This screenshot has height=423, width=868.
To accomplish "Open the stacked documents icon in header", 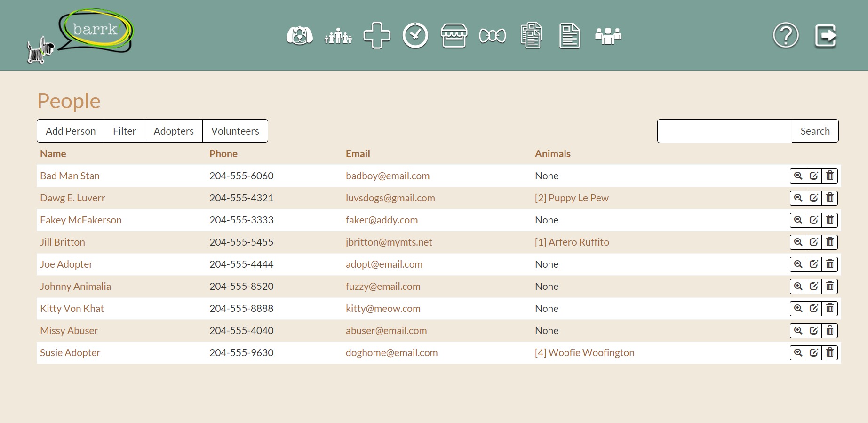I will pos(531,35).
